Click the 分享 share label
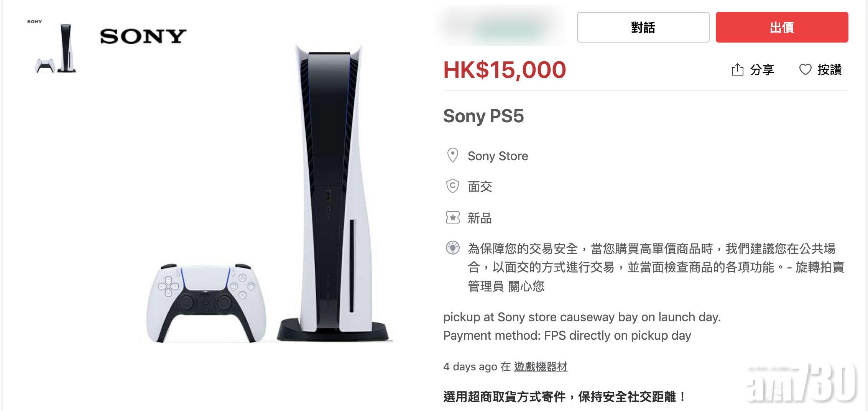868x411 pixels. pos(762,70)
